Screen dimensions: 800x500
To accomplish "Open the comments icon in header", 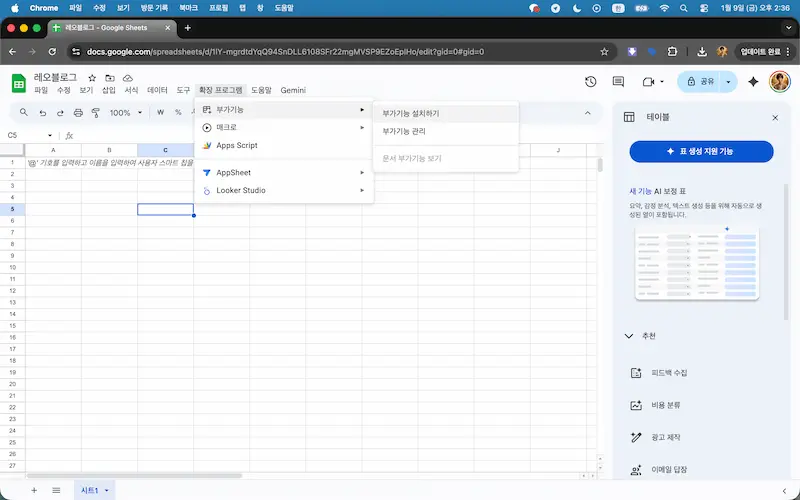I will pyautogui.click(x=618, y=82).
